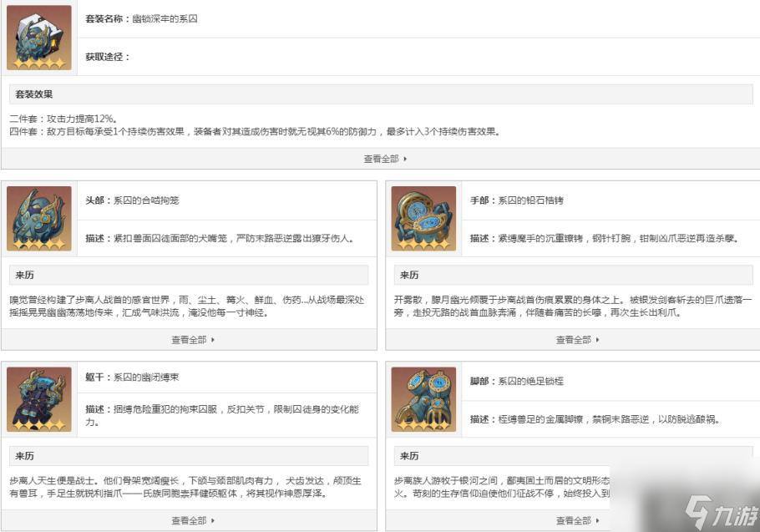Click the title 躯干：系囚的幽闭缚束
This screenshot has height=532, width=760.
(x=132, y=377)
